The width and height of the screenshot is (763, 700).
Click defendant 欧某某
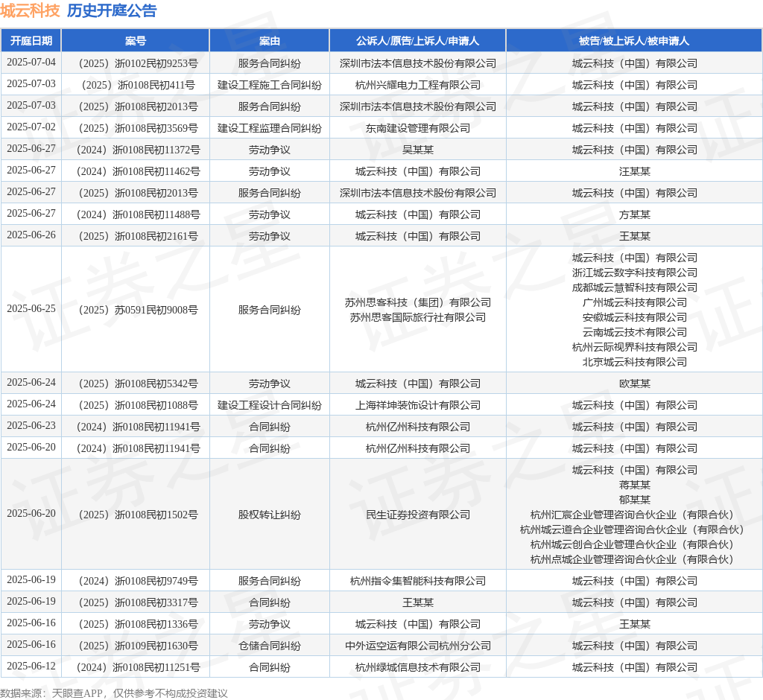[635, 384]
